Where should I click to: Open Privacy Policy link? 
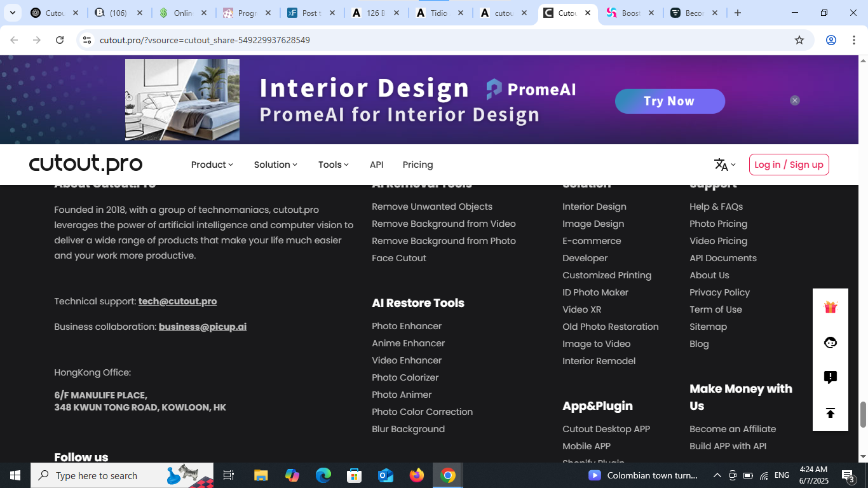click(719, 292)
